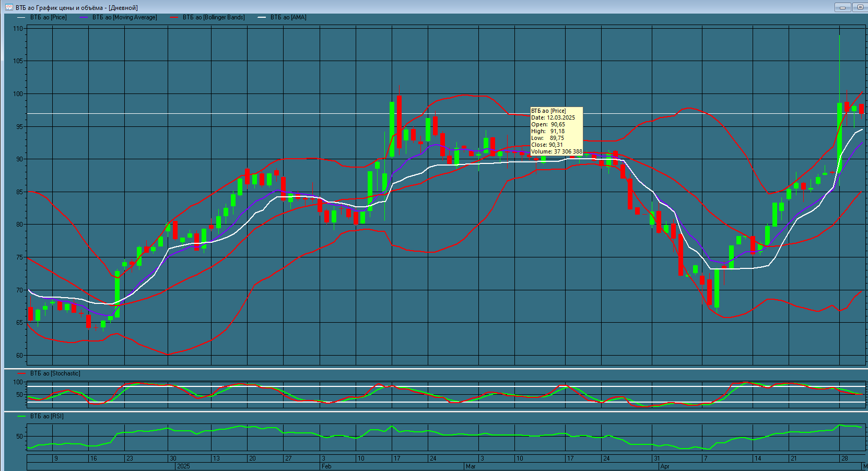Click the 110 label on price axis
The width and height of the screenshot is (868, 471).
(x=18, y=29)
